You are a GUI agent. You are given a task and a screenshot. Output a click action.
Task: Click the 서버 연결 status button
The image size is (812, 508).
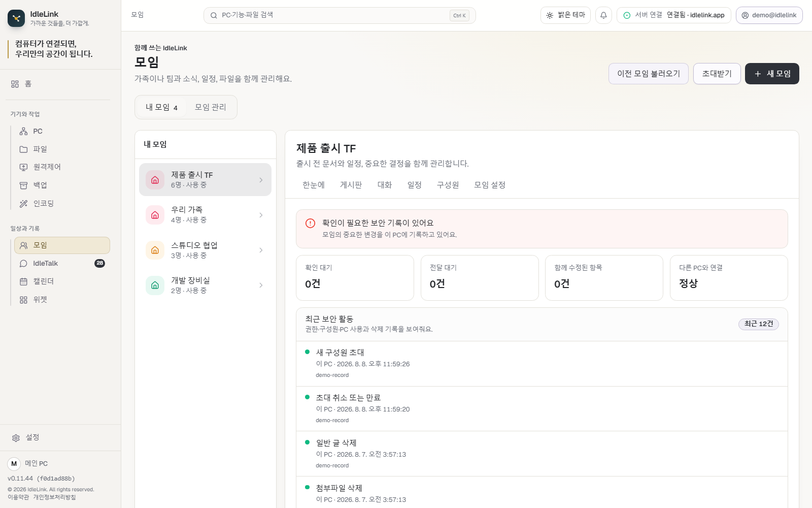pos(673,15)
